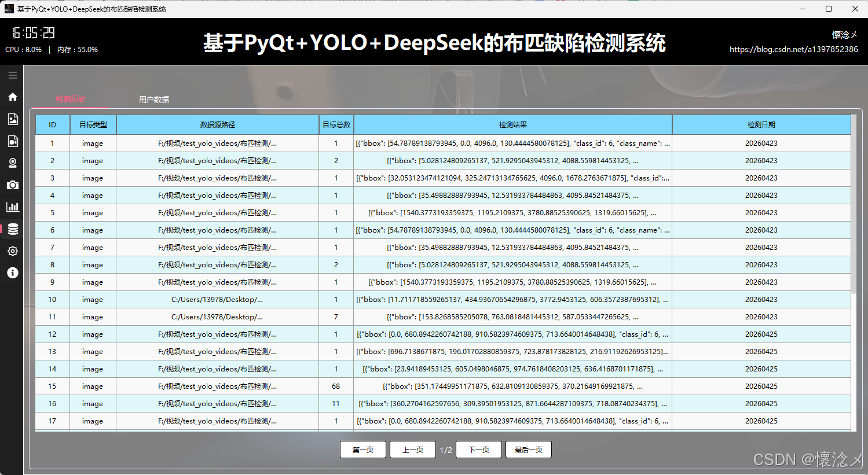Click the 数据源路径 column header
Image resolution: width=868 pixels, height=475 pixels.
pos(218,125)
